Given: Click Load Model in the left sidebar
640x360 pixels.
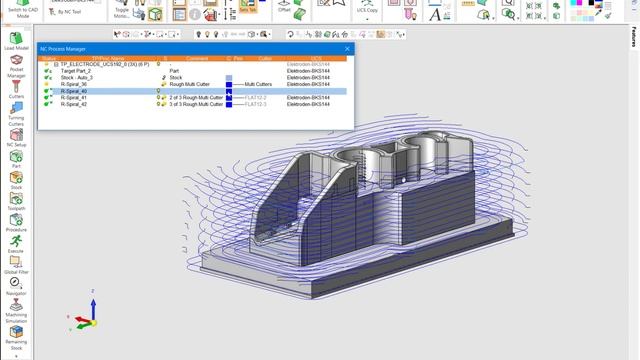Looking at the screenshot, I should 16,41.
